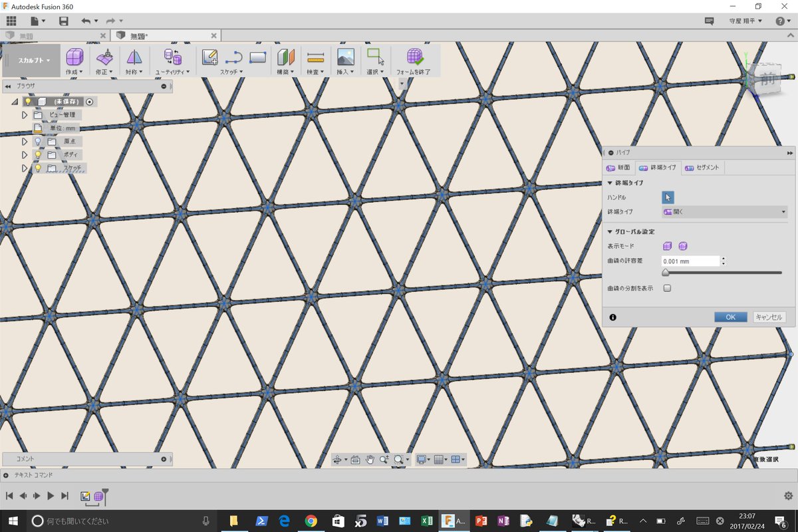Expand the スケッチ sketches folder

click(x=25, y=168)
